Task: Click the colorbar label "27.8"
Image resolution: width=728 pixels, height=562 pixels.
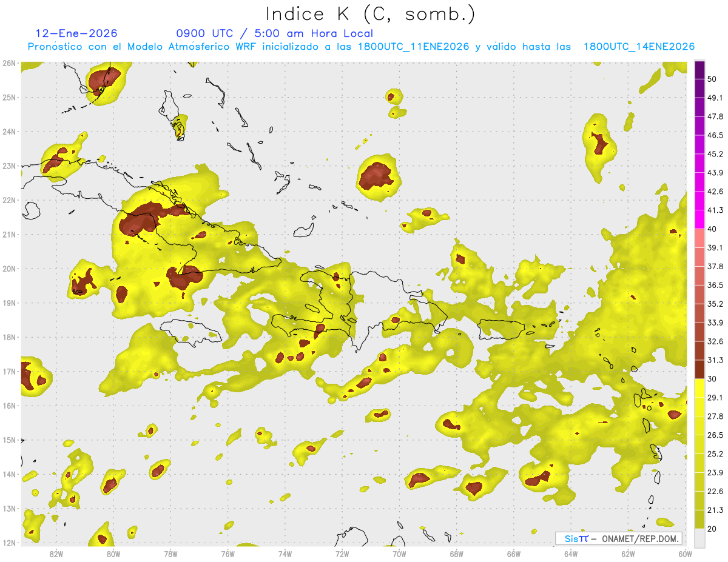Action: click(715, 416)
